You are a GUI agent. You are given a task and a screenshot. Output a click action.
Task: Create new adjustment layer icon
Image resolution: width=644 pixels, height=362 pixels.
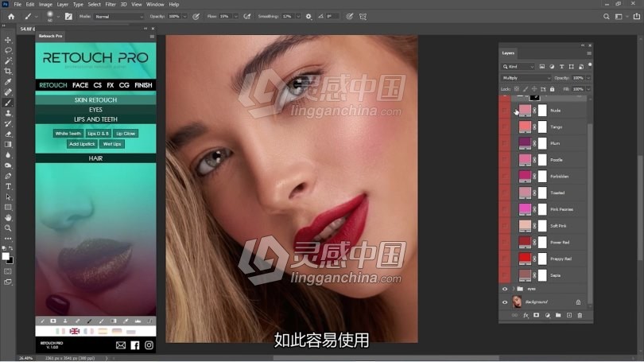click(x=547, y=315)
